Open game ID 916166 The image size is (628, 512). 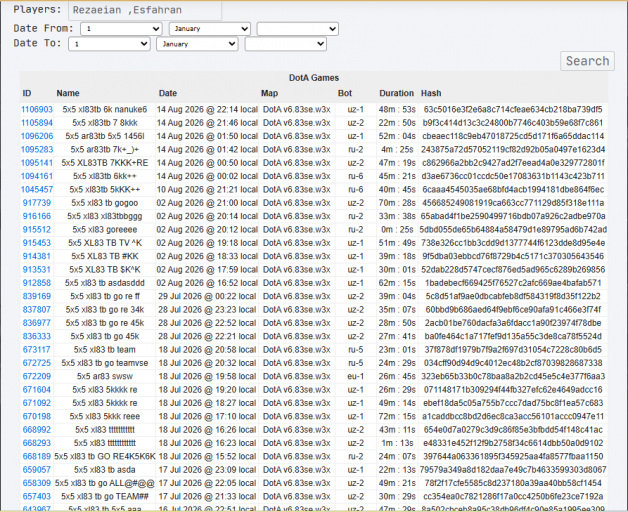click(37, 216)
